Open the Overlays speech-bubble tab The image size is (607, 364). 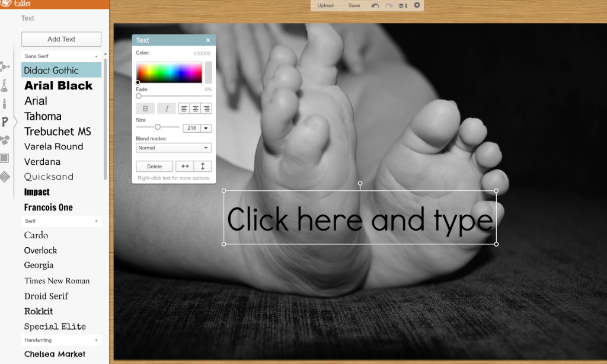tap(5, 141)
